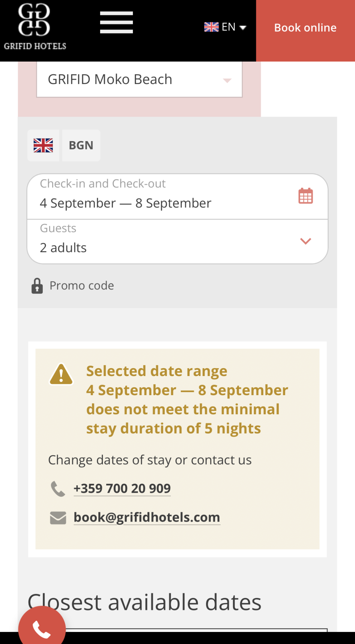
Task: Select the UK flag language button
Action: [43, 146]
